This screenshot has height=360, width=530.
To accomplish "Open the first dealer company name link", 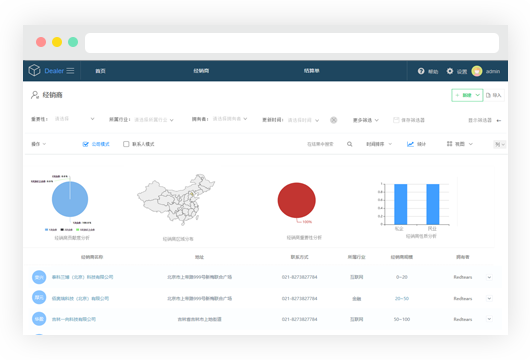I will pyautogui.click(x=82, y=277).
